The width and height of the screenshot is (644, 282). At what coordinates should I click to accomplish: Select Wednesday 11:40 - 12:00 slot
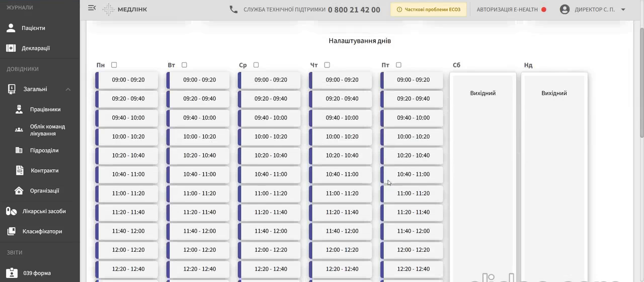[x=270, y=231]
